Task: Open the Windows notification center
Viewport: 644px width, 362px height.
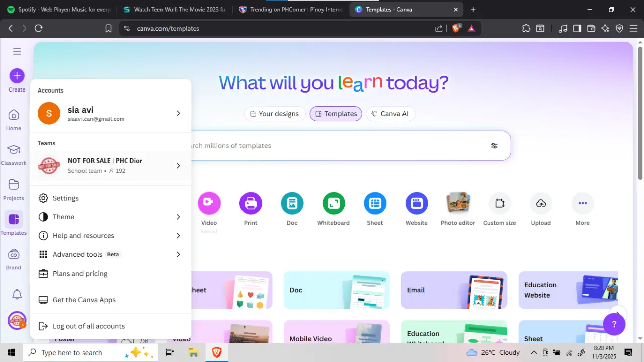Action: (628, 352)
